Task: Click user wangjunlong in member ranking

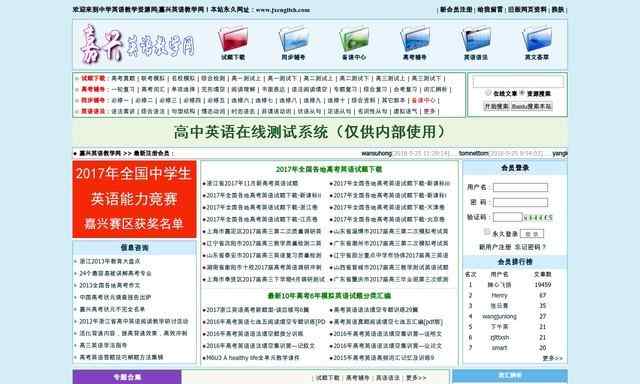Action: [x=499, y=316]
